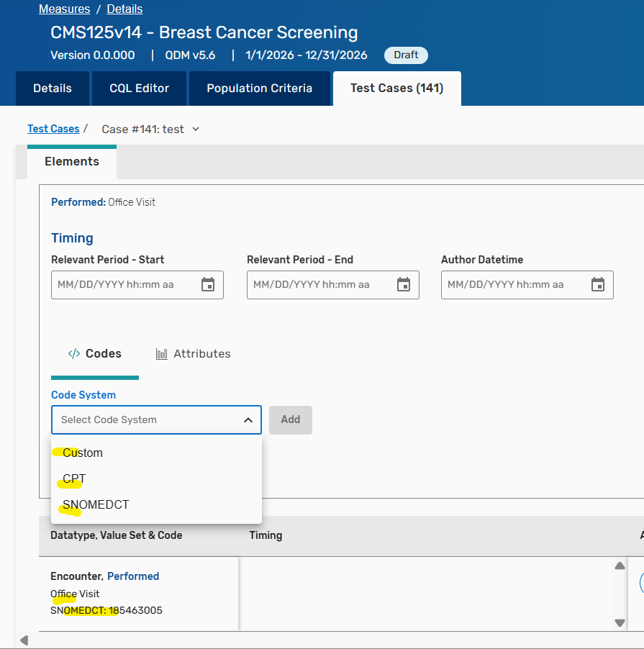Open calendar picker for Relevant Period End

pyautogui.click(x=404, y=285)
